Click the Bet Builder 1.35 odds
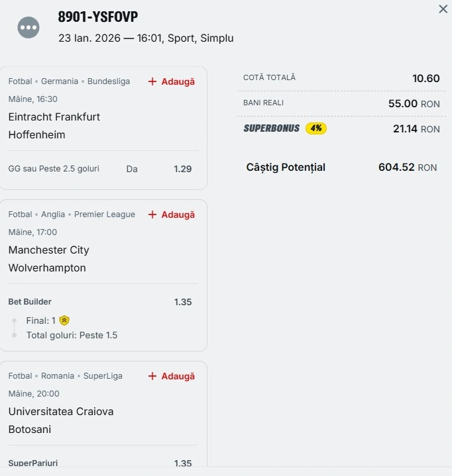This screenshot has height=476, width=452. tap(183, 302)
